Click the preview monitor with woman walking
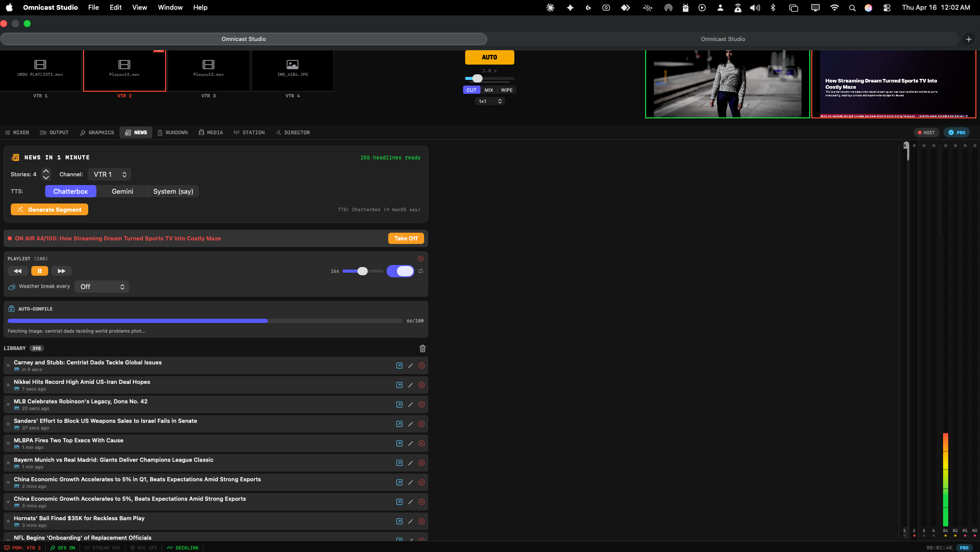 pos(727,84)
